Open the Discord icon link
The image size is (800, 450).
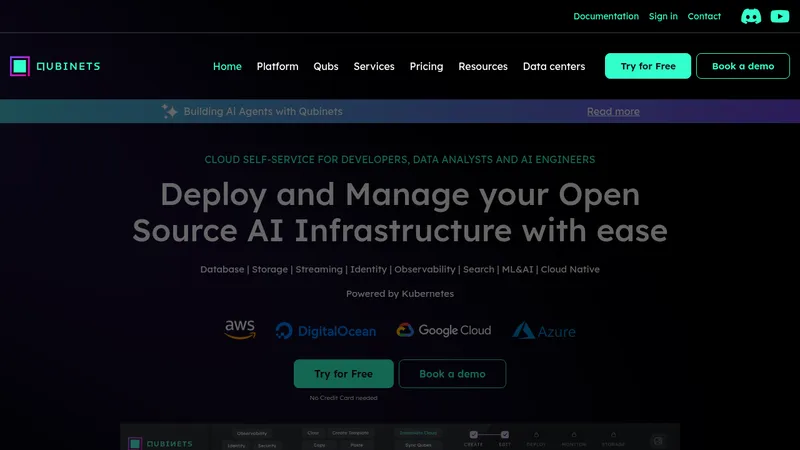pos(751,16)
